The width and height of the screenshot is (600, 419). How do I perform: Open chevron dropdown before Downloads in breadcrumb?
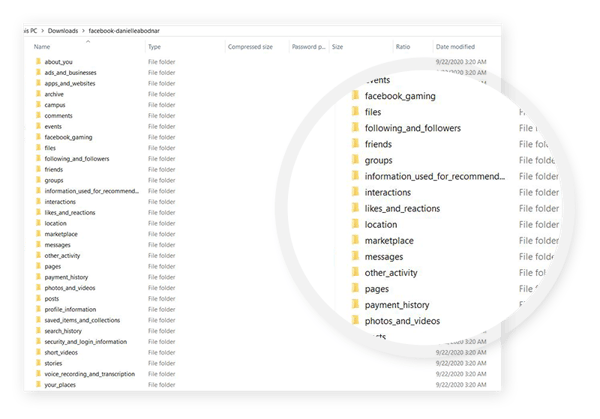pyautogui.click(x=42, y=31)
